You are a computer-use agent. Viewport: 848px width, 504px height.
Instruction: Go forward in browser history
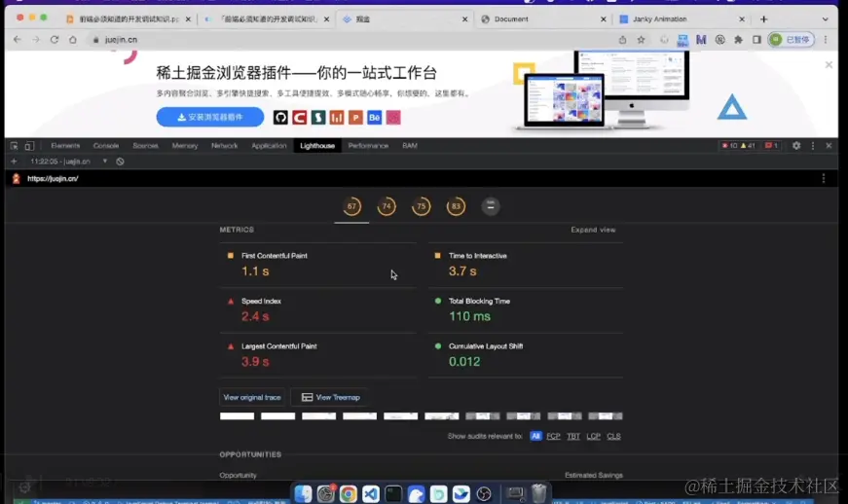pos(36,40)
